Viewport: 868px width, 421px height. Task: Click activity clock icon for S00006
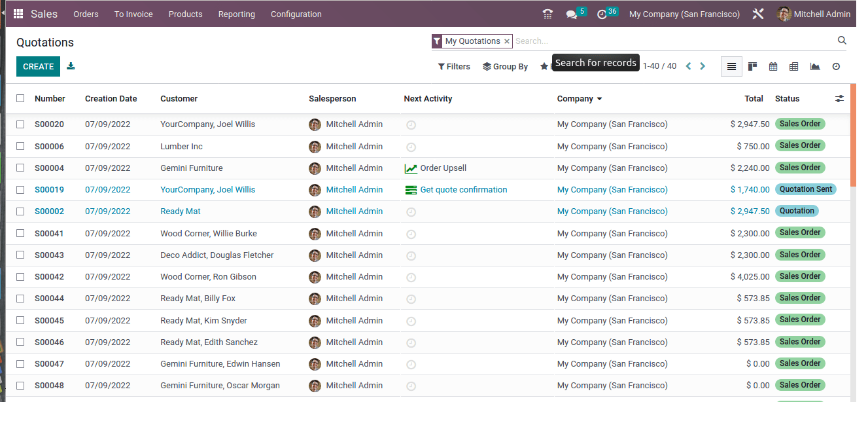click(x=411, y=147)
